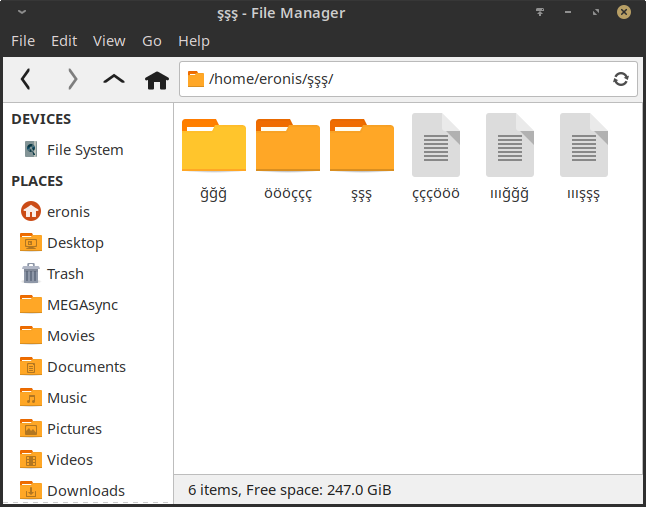Select the şşş folder icon
The width and height of the screenshot is (646, 507).
point(362,145)
